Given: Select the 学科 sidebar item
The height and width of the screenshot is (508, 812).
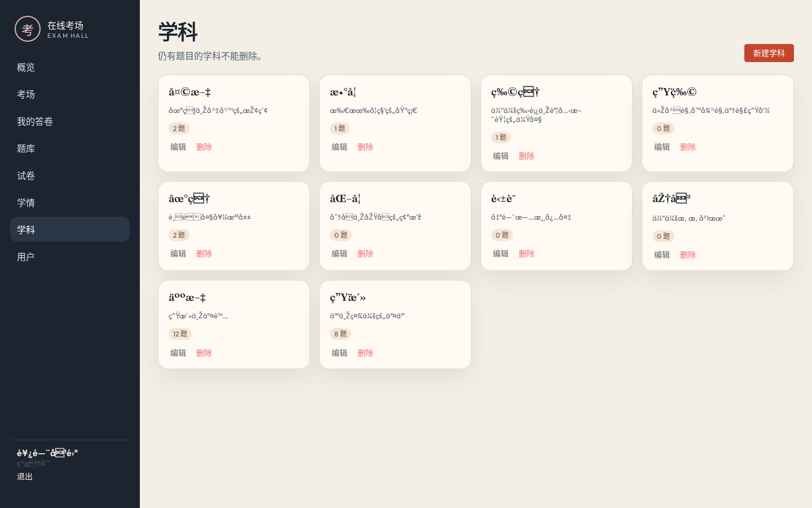Looking at the screenshot, I should (x=70, y=230).
